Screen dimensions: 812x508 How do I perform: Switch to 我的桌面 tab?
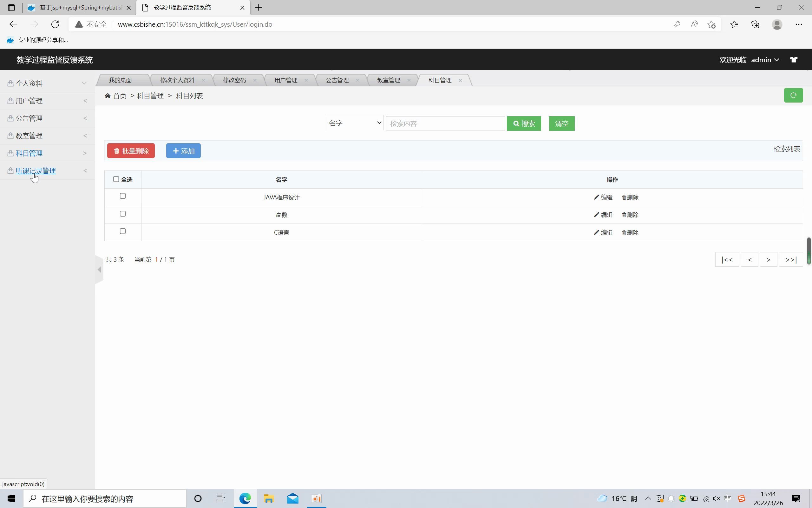click(120, 80)
